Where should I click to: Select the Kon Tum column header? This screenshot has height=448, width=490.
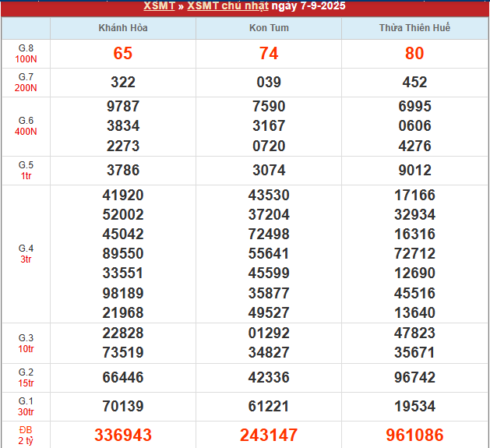click(269, 28)
